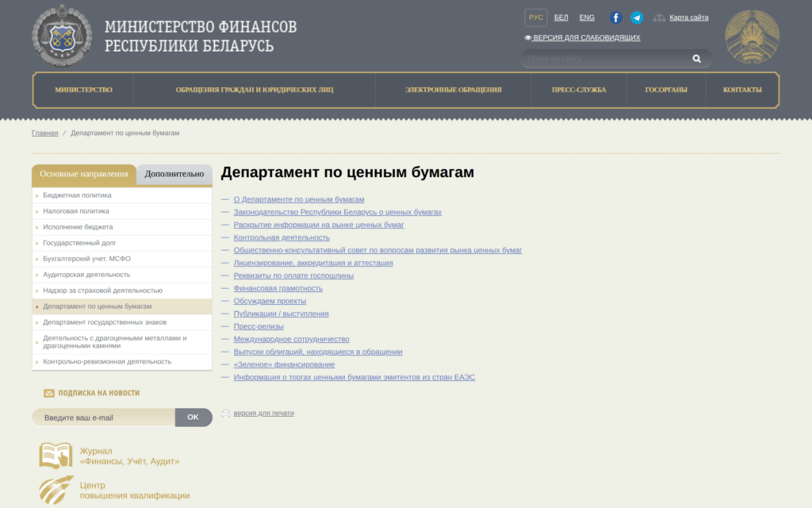
Task: Open the ПРЕСС-СЛУЖБА menu
Action: 579,90
